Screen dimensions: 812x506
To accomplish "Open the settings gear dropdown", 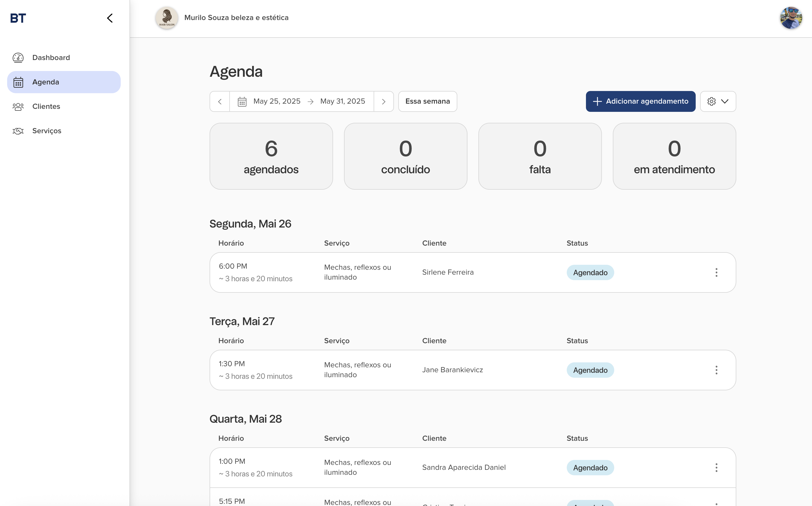I will 718,101.
